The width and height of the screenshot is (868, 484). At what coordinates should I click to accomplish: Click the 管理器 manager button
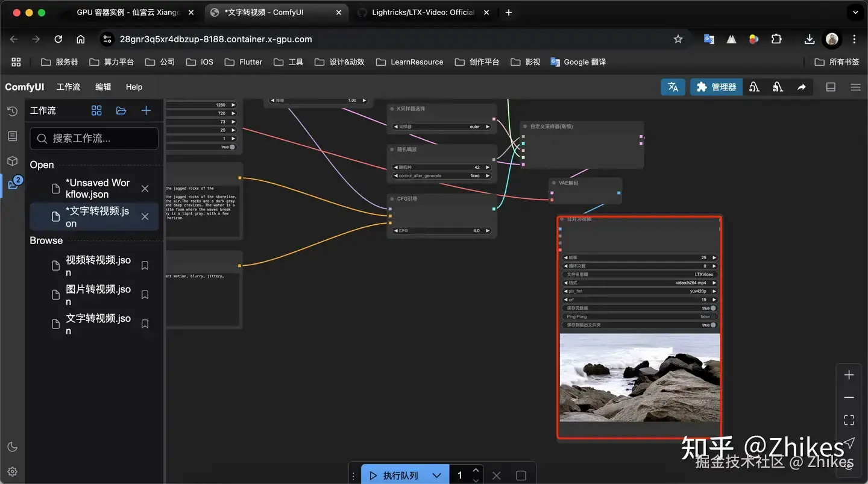(716, 87)
